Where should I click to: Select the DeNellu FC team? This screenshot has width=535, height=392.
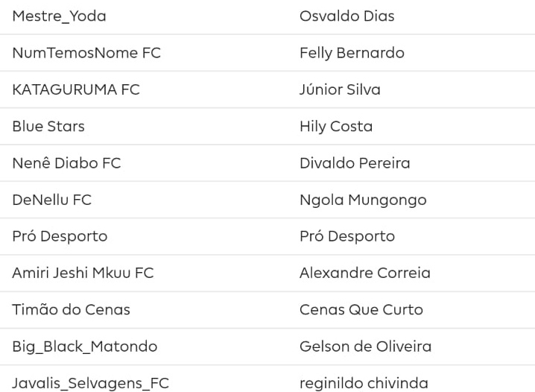(52, 200)
